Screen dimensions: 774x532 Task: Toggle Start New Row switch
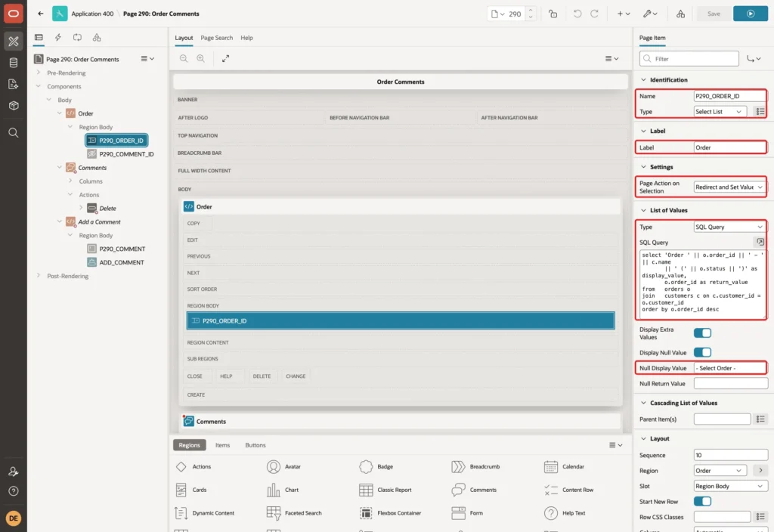tap(702, 502)
